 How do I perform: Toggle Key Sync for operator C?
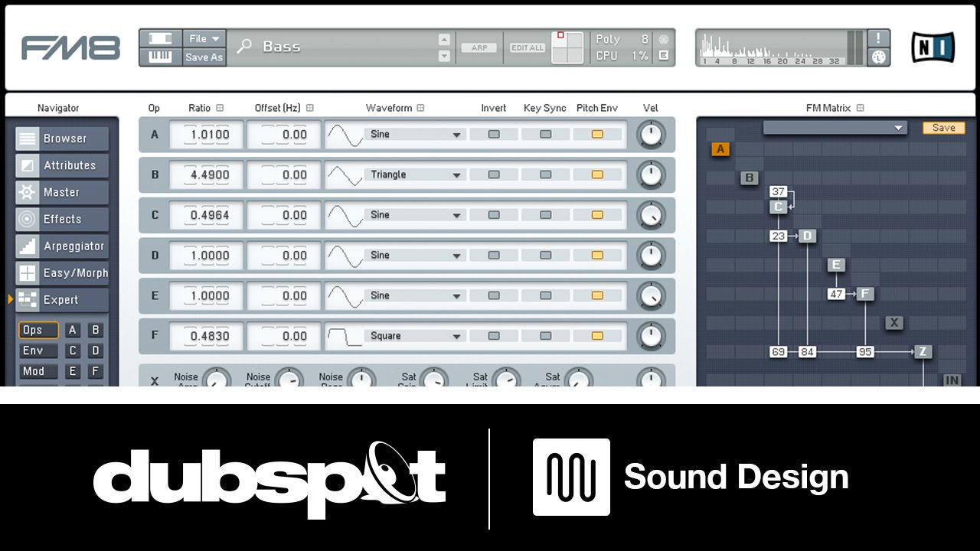(546, 215)
